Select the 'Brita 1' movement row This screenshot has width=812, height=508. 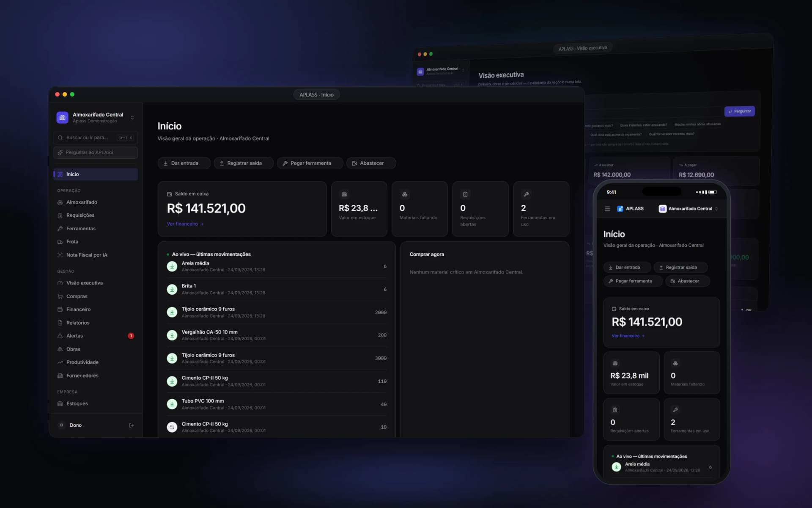(x=277, y=290)
